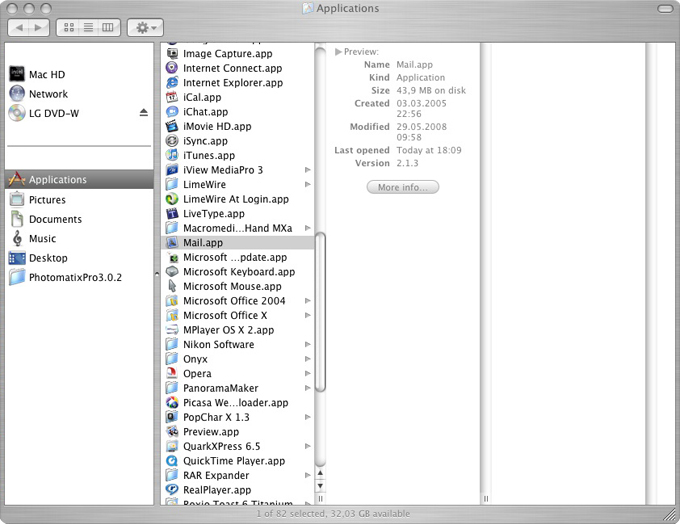680x524 pixels.
Task: Switch to list view
Action: (88, 28)
